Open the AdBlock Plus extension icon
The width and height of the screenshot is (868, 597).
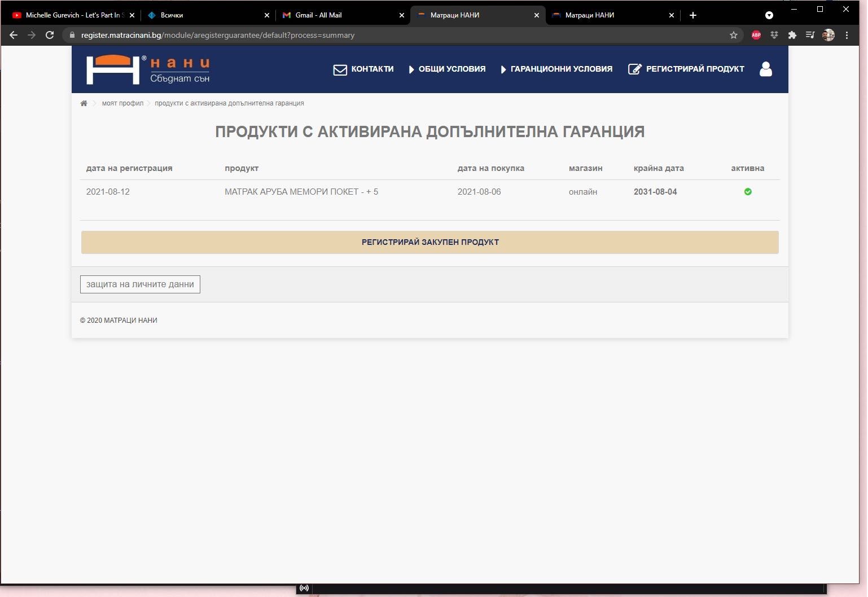click(x=756, y=35)
